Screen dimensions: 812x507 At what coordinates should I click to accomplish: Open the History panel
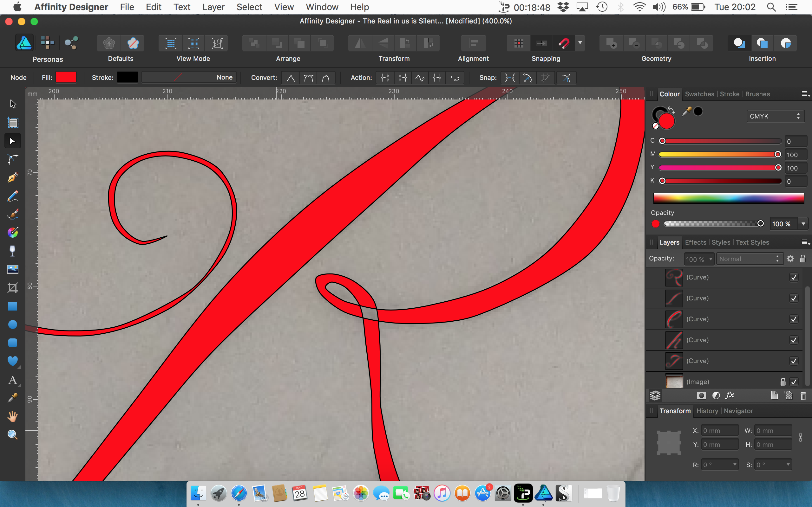pyautogui.click(x=707, y=411)
